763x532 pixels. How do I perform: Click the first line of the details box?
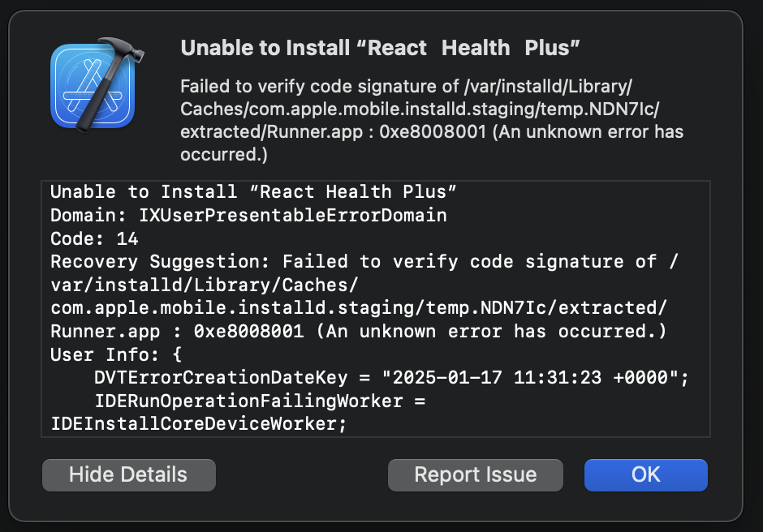point(253,192)
